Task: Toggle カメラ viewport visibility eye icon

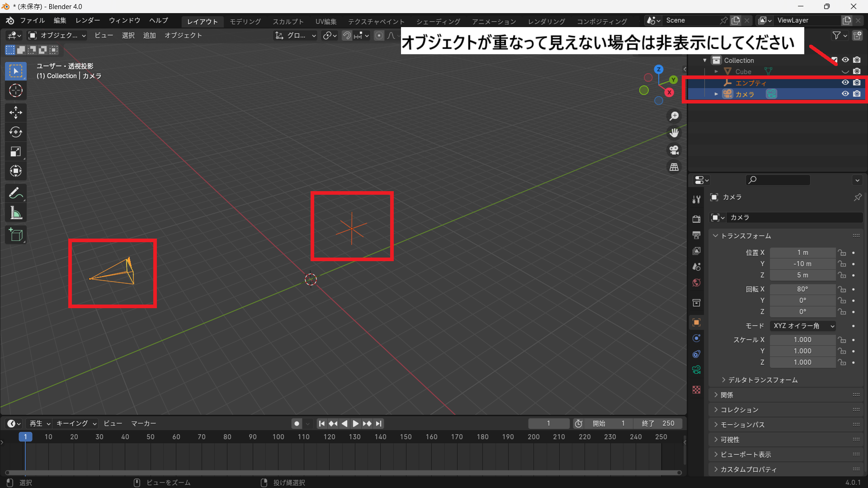Action: [845, 94]
